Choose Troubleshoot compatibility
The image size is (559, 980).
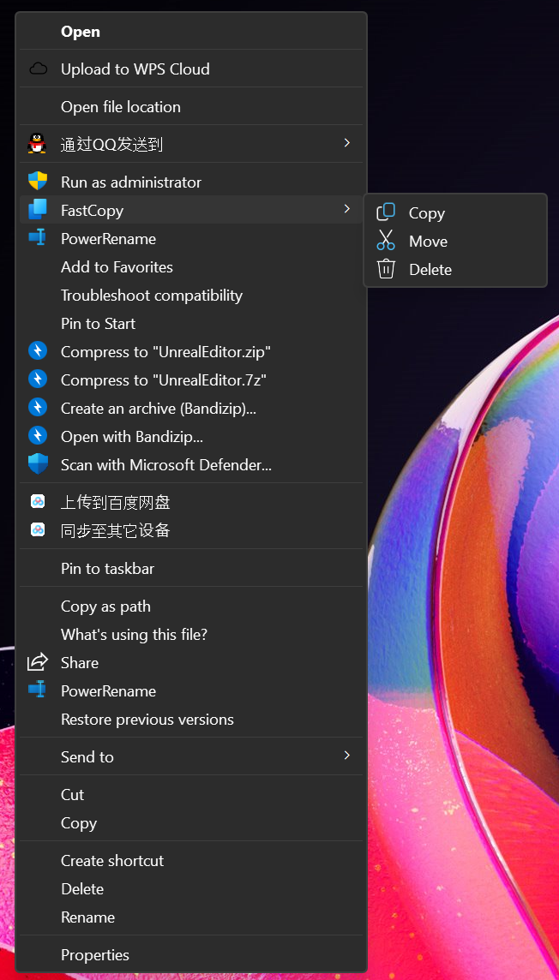click(x=191, y=295)
